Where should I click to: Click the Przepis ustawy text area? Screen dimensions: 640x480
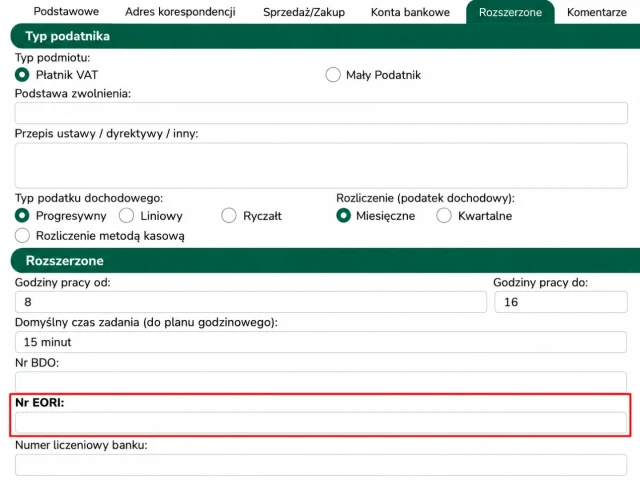point(321,165)
